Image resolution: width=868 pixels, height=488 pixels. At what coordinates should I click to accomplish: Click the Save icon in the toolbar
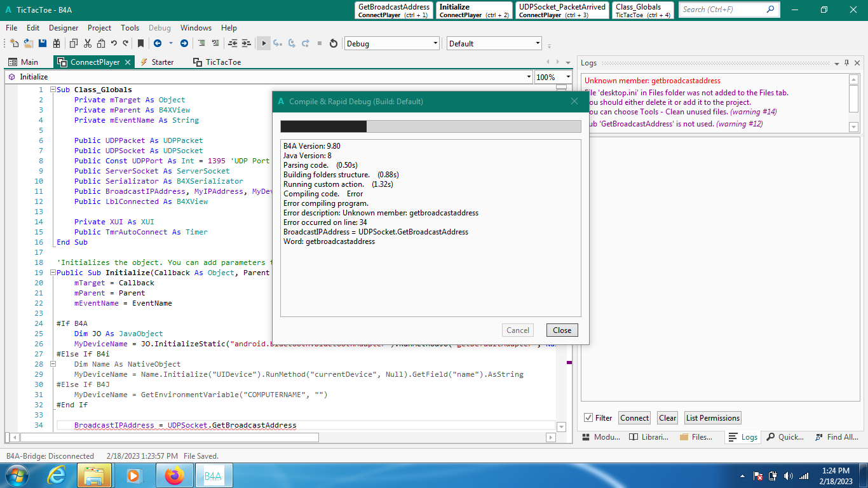coord(43,43)
